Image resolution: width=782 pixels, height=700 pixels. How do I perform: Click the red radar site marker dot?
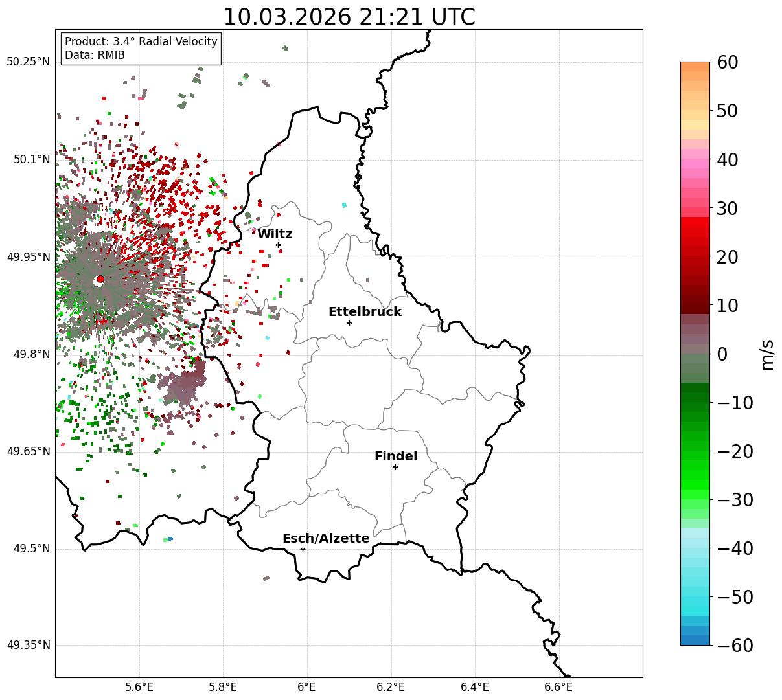pos(100,279)
